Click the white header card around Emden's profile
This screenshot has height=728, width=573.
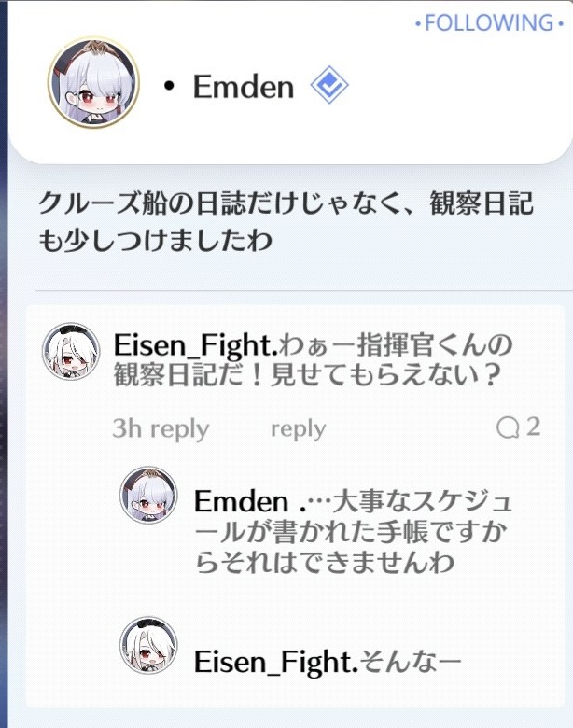tap(290, 83)
